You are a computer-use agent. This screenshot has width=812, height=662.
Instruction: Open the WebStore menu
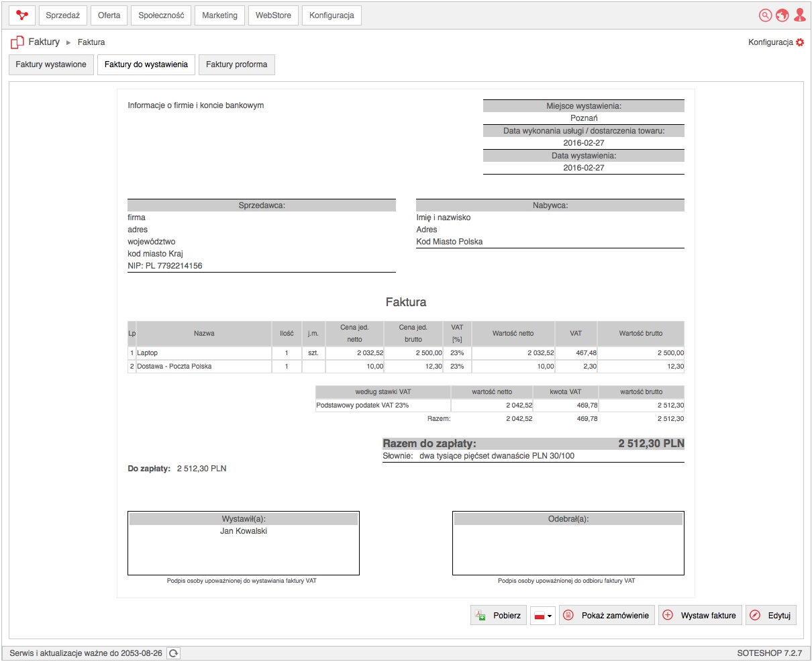coord(274,15)
